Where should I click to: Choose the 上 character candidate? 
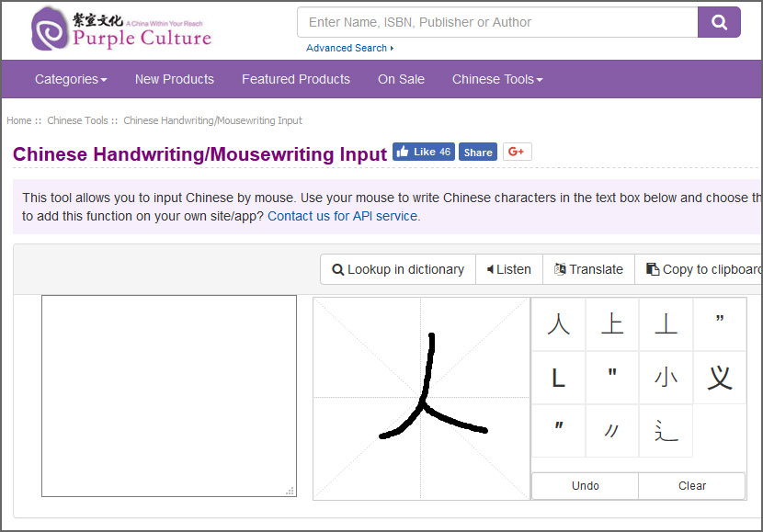(x=611, y=324)
